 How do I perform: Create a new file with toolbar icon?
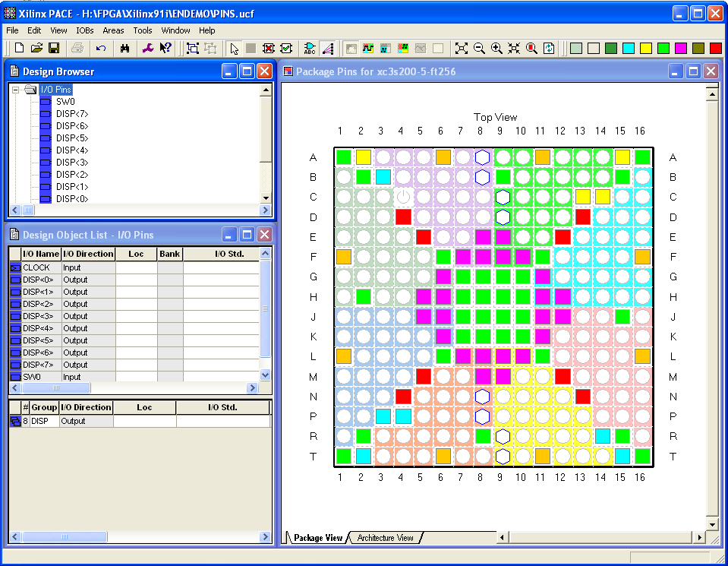coord(20,48)
